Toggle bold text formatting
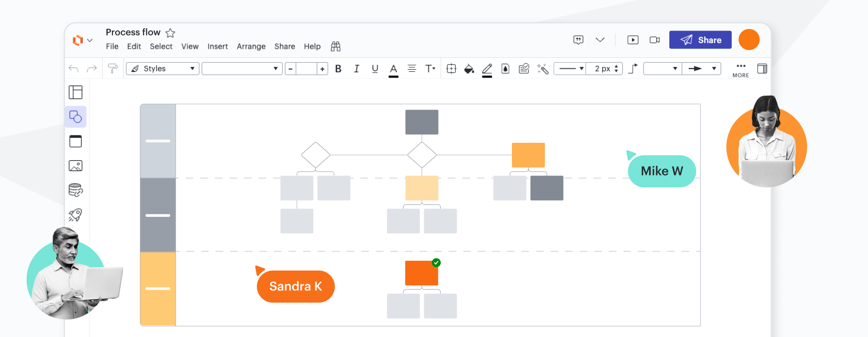868x337 pixels. [x=338, y=69]
